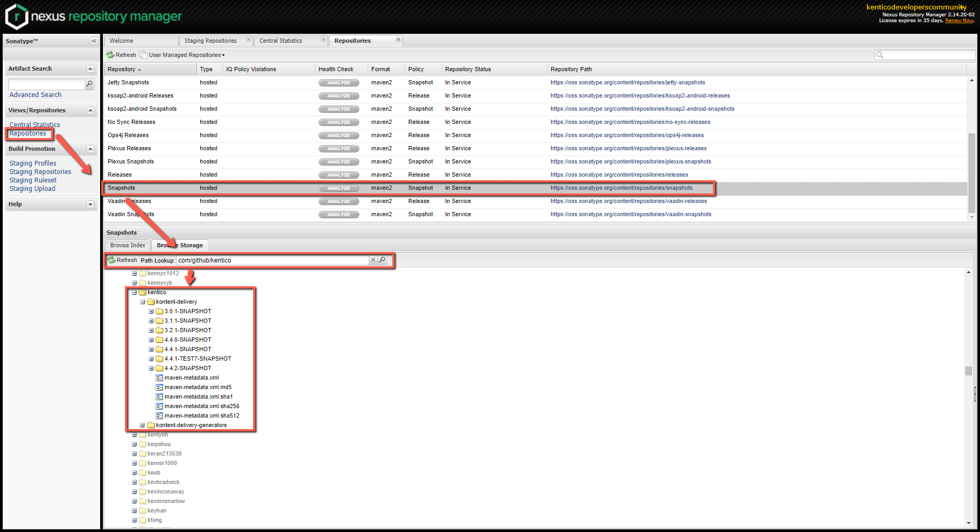Open Staging Profiles link
The width and height of the screenshot is (980, 532).
tap(33, 163)
